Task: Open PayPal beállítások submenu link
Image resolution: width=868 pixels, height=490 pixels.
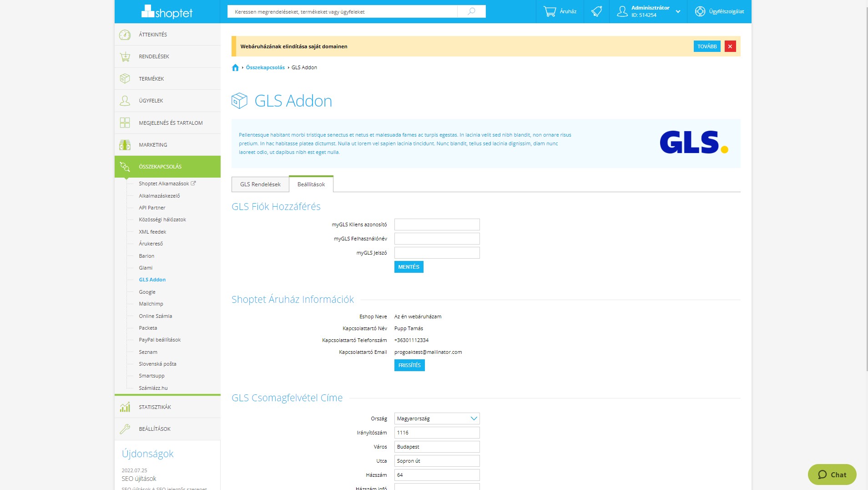Action: pyautogui.click(x=160, y=340)
